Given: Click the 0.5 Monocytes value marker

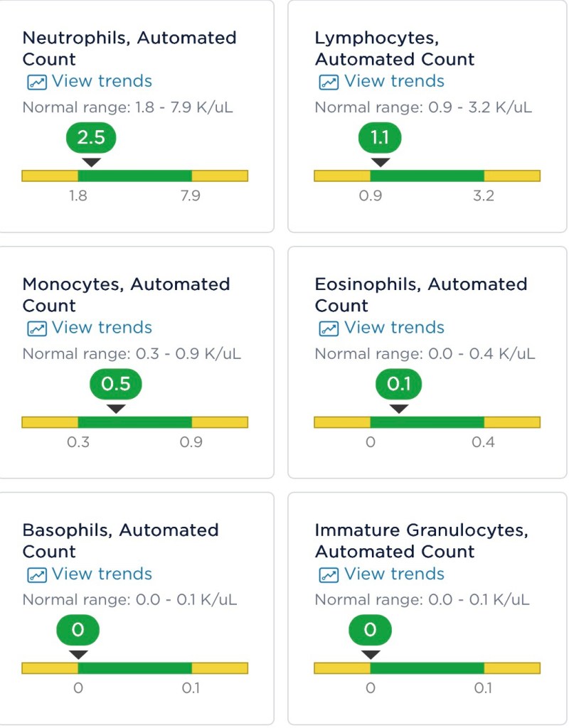Looking at the screenshot, I should pos(116,384).
